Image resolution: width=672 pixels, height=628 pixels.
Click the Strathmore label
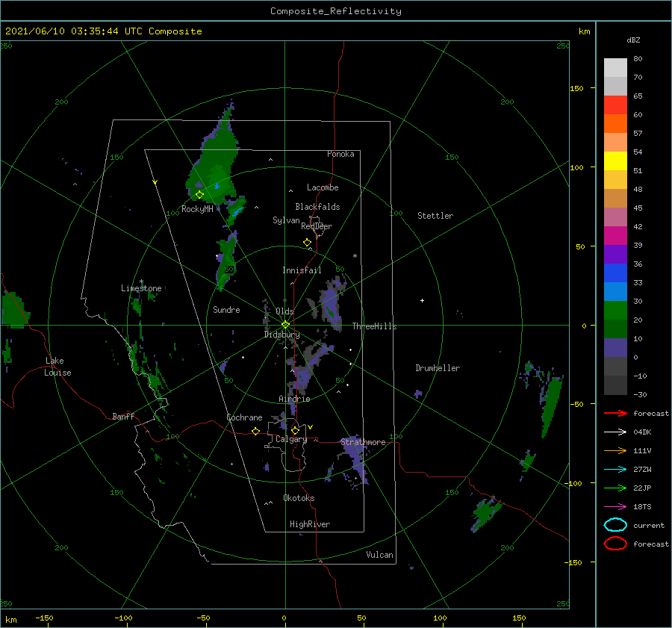pos(363,442)
